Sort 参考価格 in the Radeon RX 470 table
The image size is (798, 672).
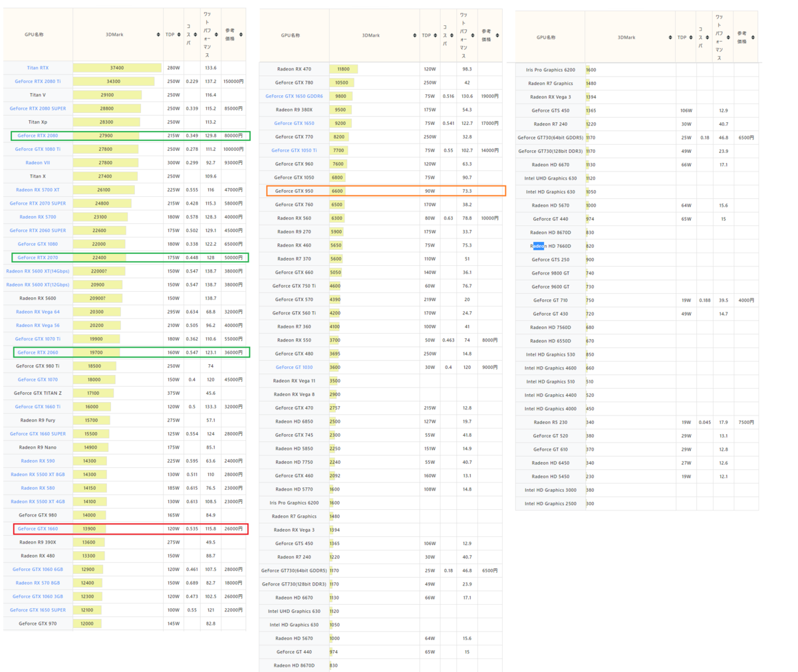(x=497, y=35)
